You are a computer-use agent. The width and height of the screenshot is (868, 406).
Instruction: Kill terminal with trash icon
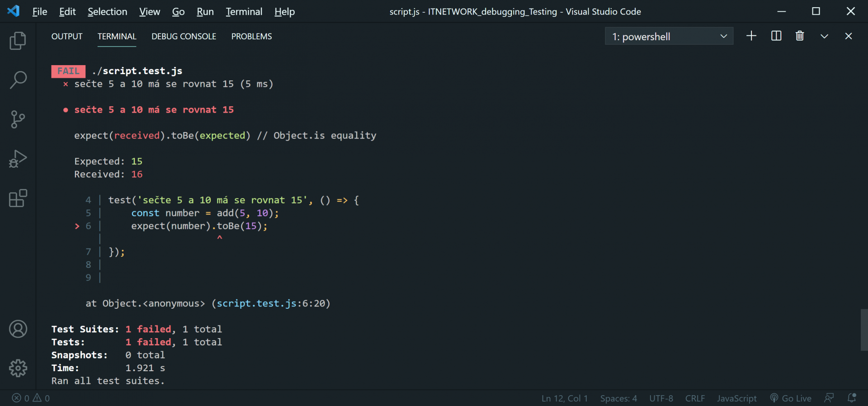pos(800,36)
